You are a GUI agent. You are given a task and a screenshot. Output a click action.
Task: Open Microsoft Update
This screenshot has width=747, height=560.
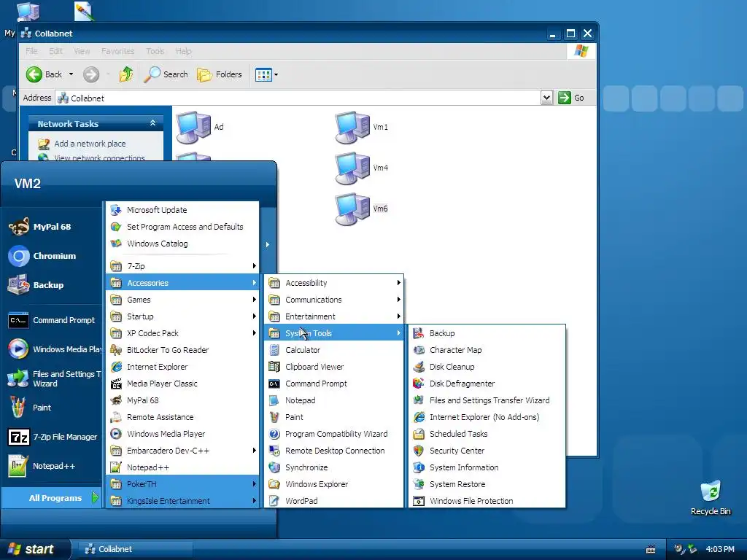[182, 210]
